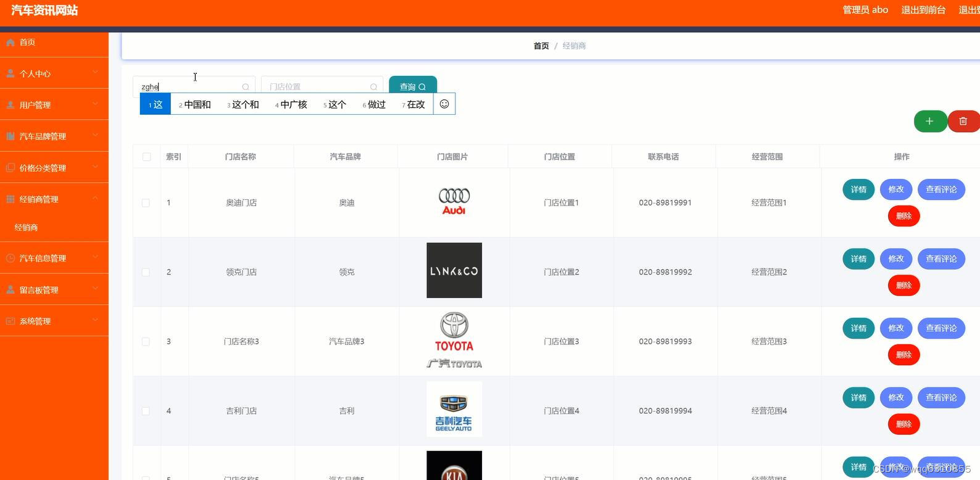Click 删除 for 领克门店 row
This screenshot has width=980, height=480.
coord(903,285)
